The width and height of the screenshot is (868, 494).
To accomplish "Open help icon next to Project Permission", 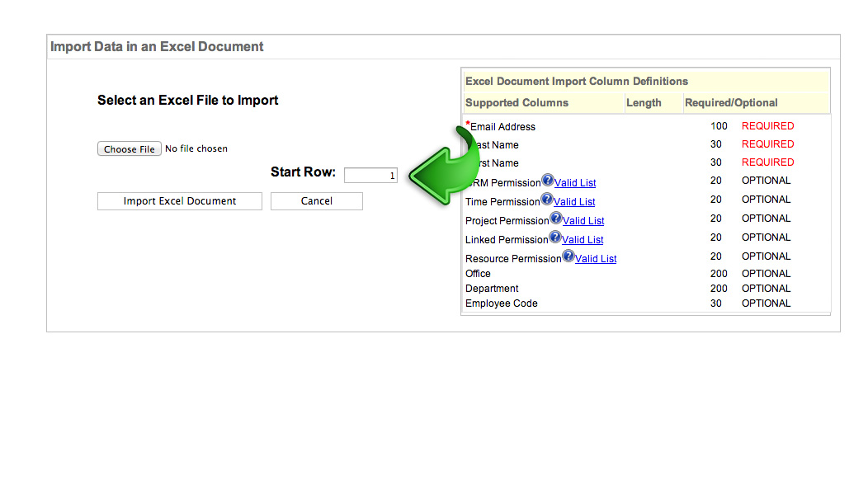I will (555, 219).
